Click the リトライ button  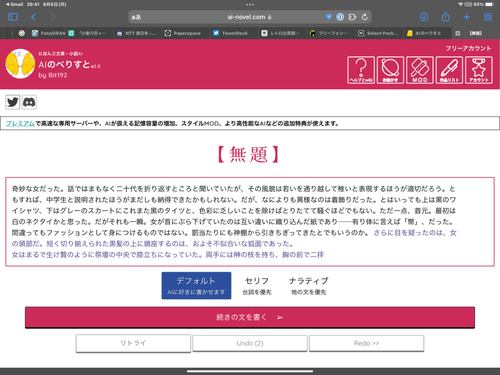[133, 343]
